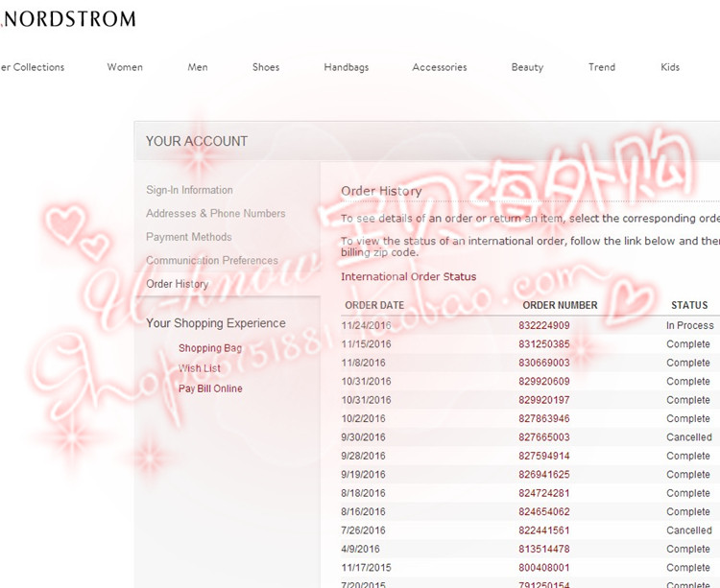Open the Men menu
The width and height of the screenshot is (720, 588).
tap(198, 67)
